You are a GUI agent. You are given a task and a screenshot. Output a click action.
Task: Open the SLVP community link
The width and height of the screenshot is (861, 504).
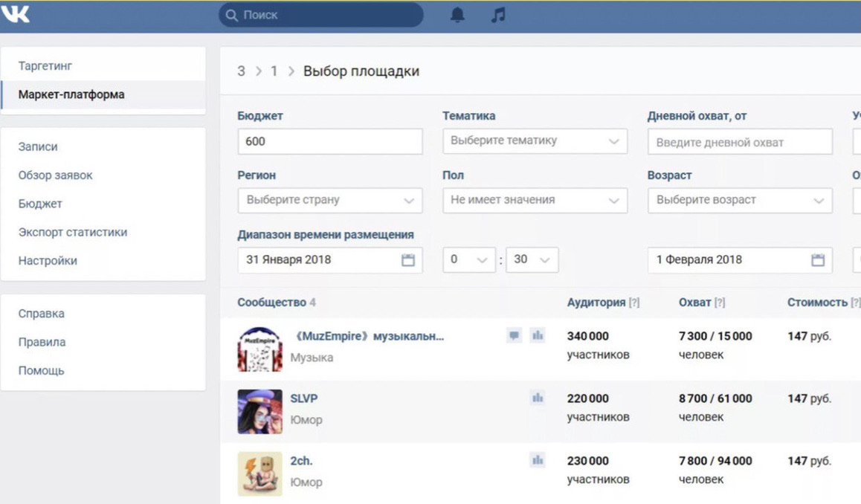(x=303, y=398)
